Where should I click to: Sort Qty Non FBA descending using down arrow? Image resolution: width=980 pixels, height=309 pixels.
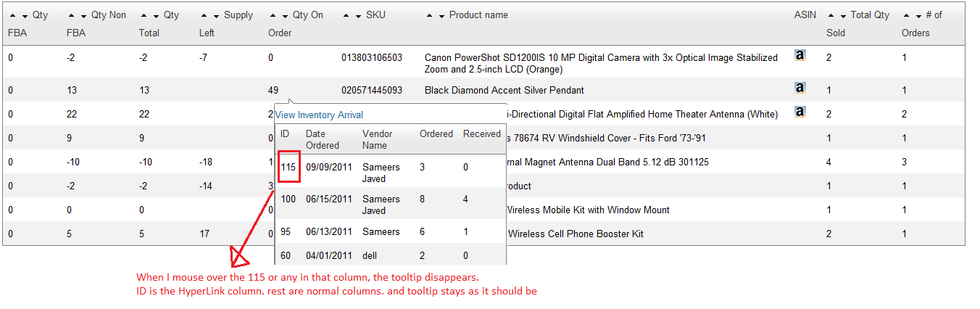click(84, 15)
